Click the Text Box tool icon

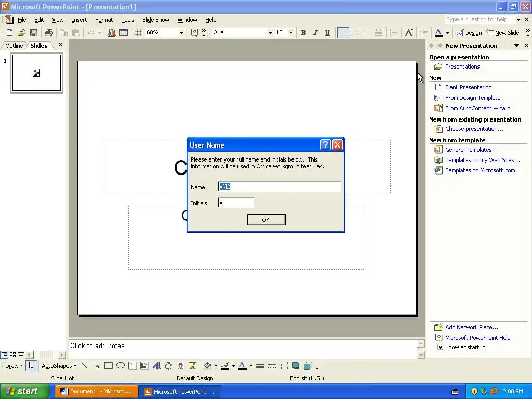pos(132,366)
